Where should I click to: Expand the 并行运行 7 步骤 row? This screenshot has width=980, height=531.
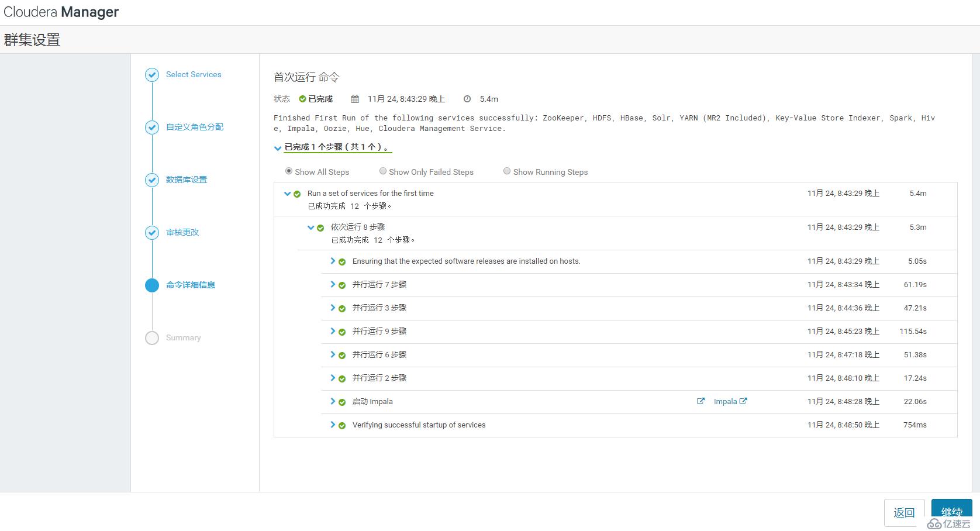[x=333, y=284]
